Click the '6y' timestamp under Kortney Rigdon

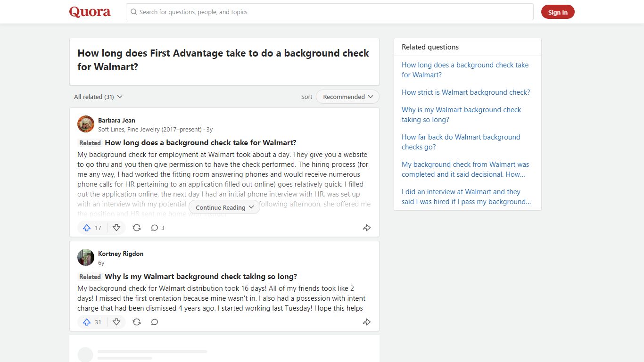pyautogui.click(x=101, y=263)
